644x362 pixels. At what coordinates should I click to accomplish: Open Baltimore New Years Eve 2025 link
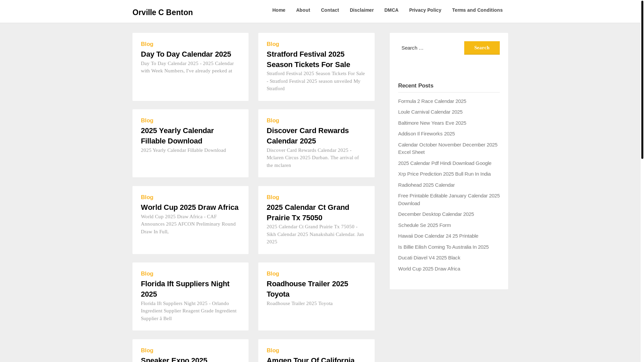(x=432, y=123)
